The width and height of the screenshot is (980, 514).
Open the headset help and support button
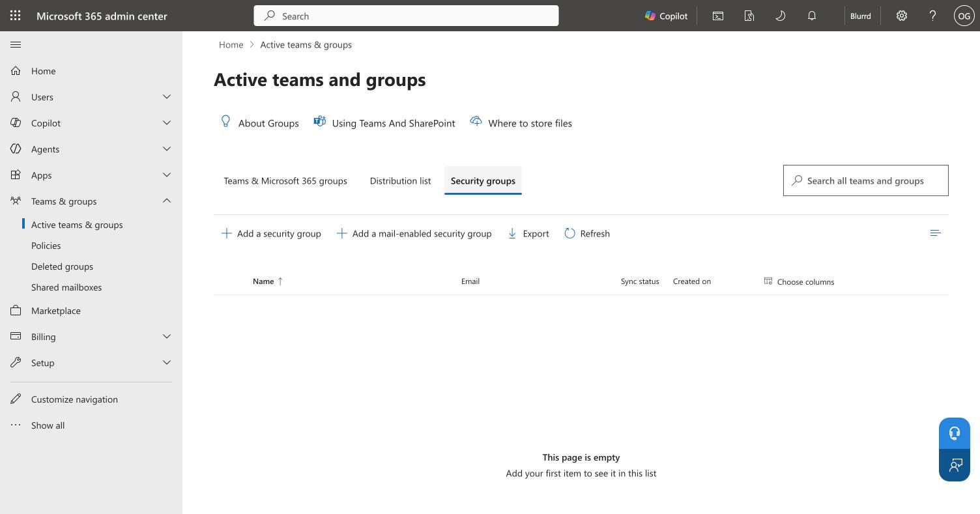click(955, 433)
